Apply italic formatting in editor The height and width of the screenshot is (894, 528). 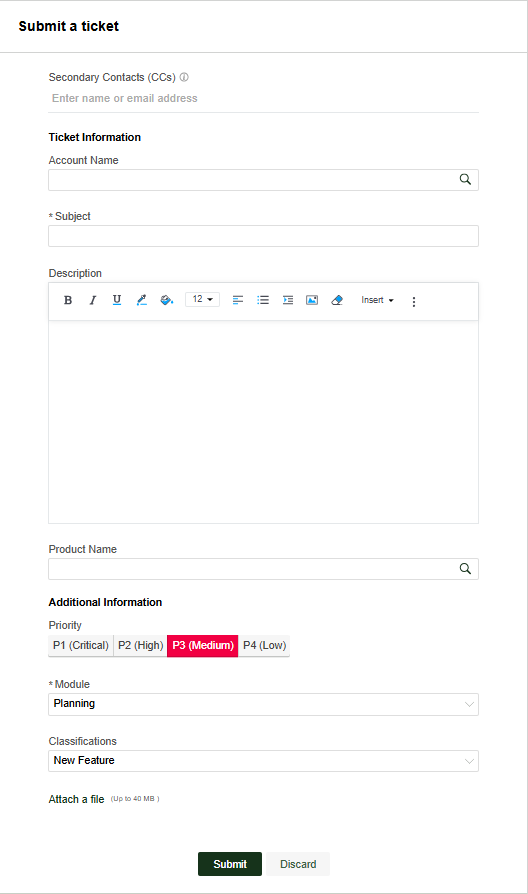(92, 300)
